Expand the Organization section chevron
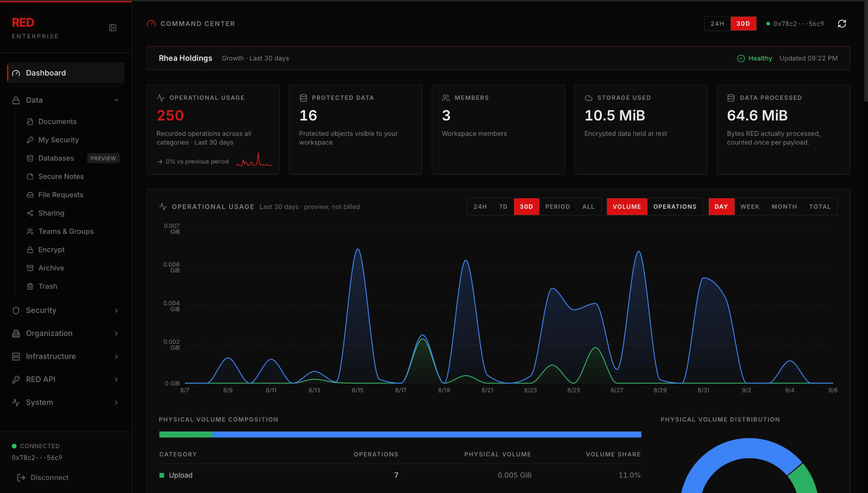868x493 pixels. [116, 333]
